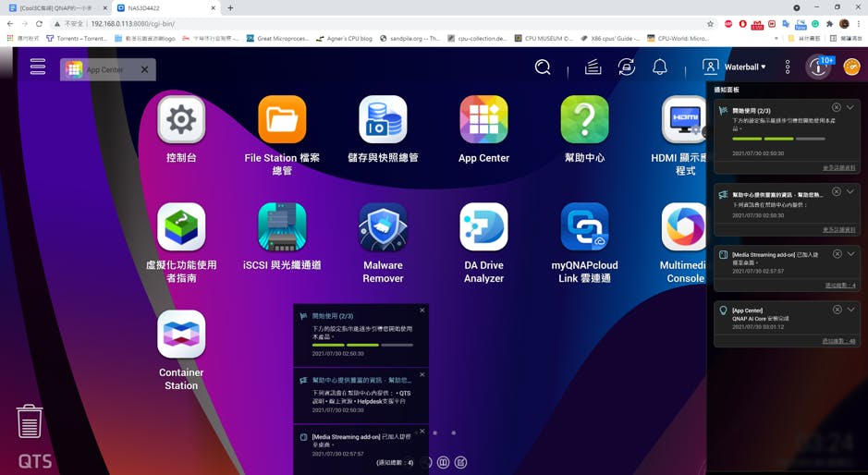Click 通知總數: 48 link in panel
868x475 pixels.
coord(838,342)
